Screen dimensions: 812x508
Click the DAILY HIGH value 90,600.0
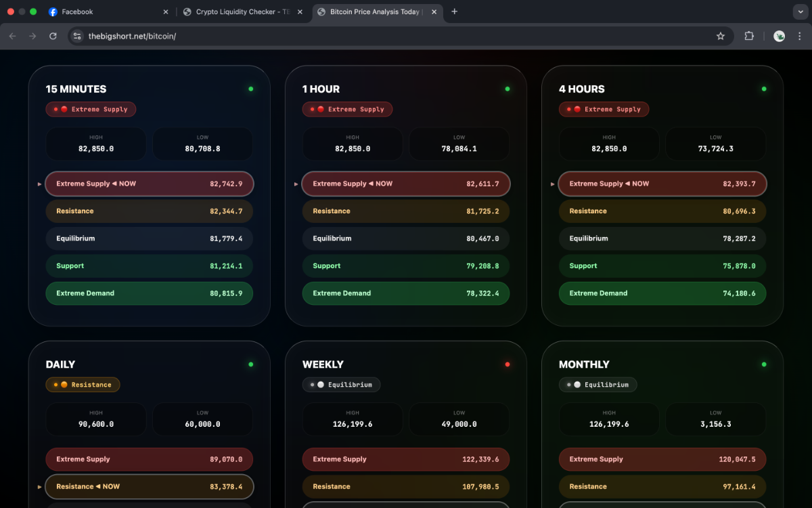(96, 424)
